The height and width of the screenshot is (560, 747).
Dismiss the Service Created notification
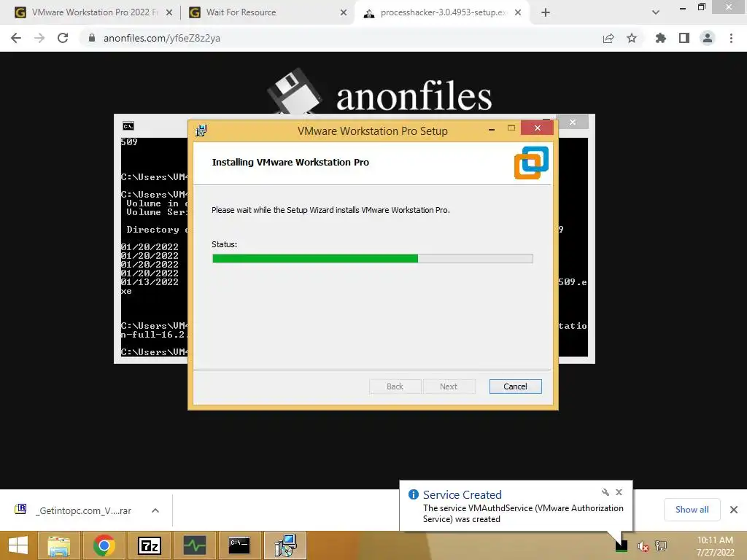pyautogui.click(x=619, y=492)
